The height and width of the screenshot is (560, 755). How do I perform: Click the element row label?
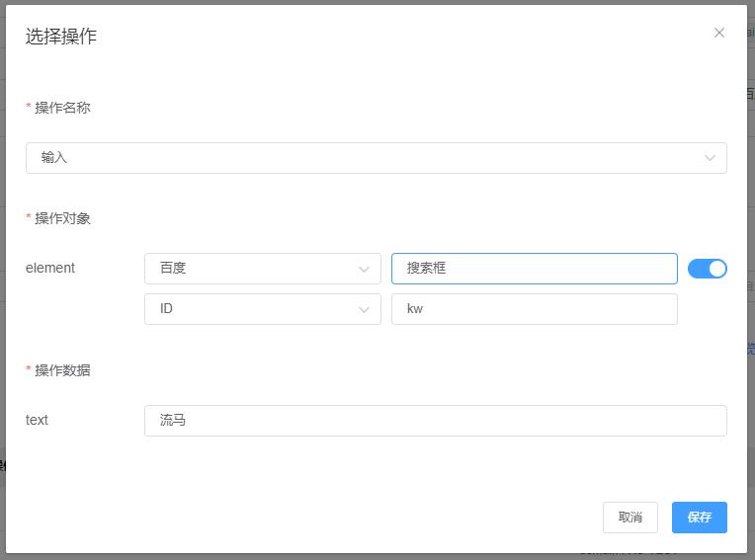(x=50, y=268)
